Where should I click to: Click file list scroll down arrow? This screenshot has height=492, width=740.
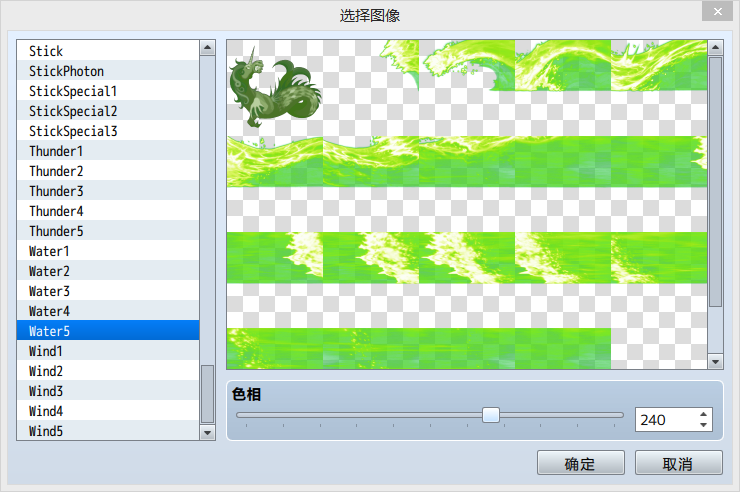coord(207,433)
